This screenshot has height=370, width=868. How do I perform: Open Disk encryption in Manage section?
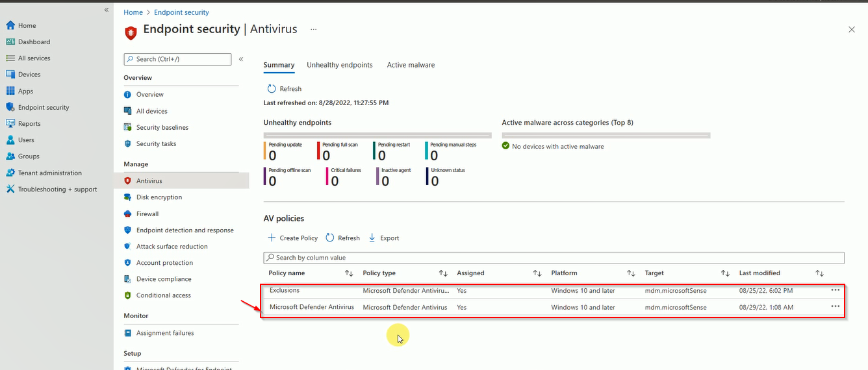pos(159,197)
